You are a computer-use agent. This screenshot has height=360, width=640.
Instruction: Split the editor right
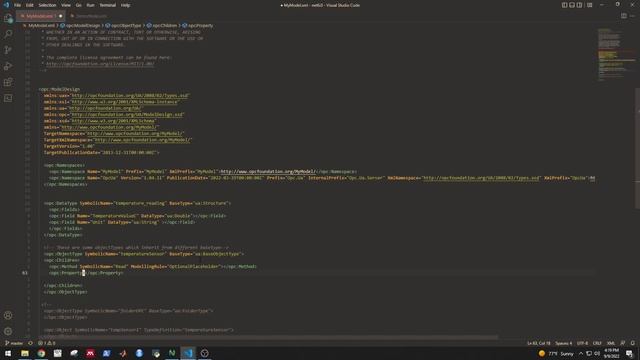pos(624,16)
